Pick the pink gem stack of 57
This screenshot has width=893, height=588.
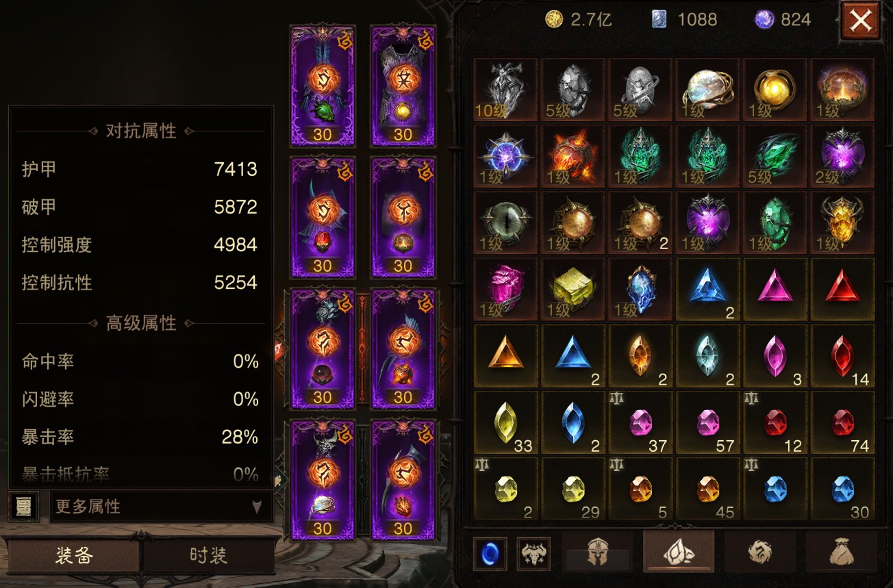tap(708, 423)
